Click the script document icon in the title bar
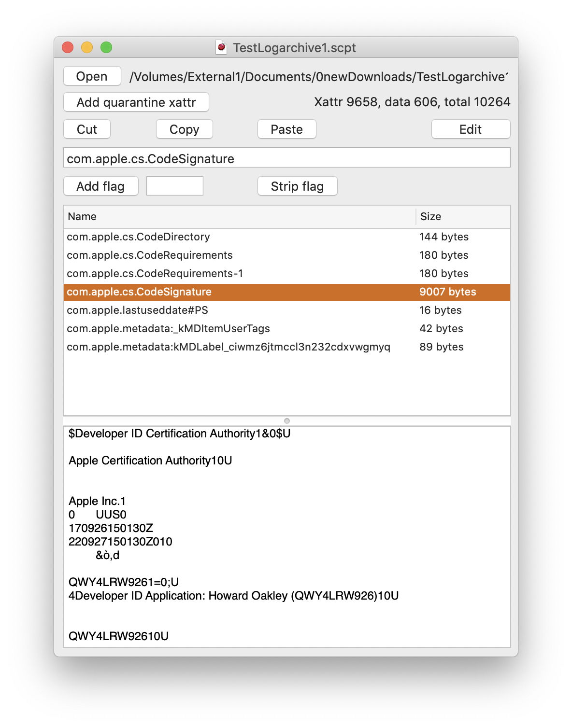This screenshot has height=728, width=572. pos(221,48)
